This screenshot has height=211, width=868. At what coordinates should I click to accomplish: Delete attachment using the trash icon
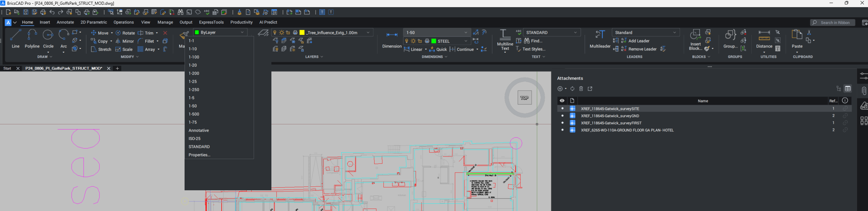click(581, 89)
